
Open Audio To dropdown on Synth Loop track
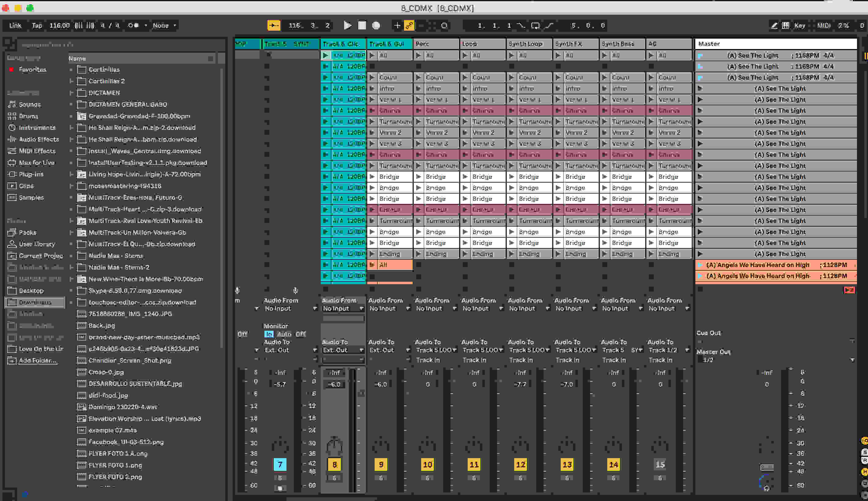pyautogui.click(x=529, y=350)
